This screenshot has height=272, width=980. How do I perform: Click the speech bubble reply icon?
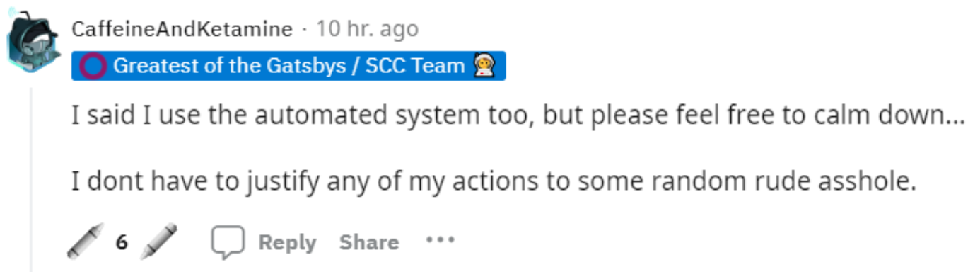(x=228, y=242)
